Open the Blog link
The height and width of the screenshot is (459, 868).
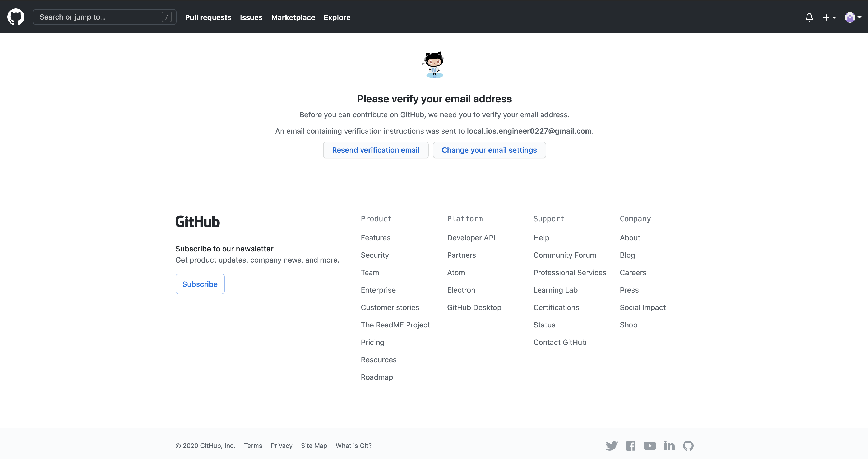point(627,255)
